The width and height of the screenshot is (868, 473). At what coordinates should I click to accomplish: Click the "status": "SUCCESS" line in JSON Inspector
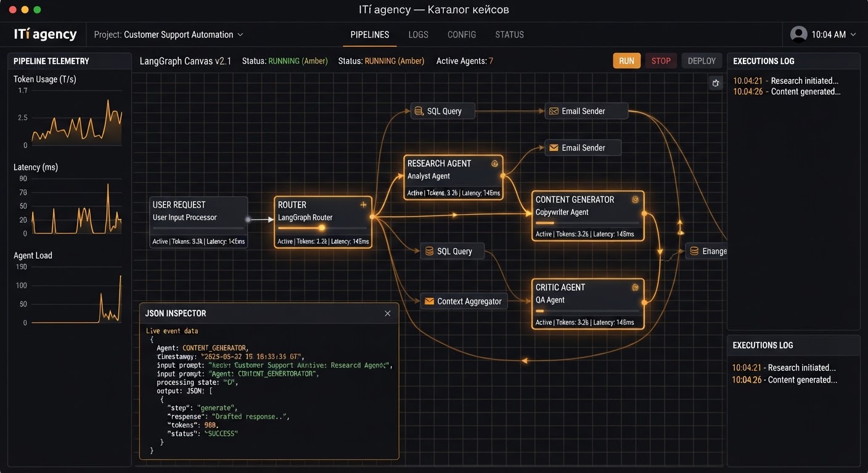pos(202,434)
